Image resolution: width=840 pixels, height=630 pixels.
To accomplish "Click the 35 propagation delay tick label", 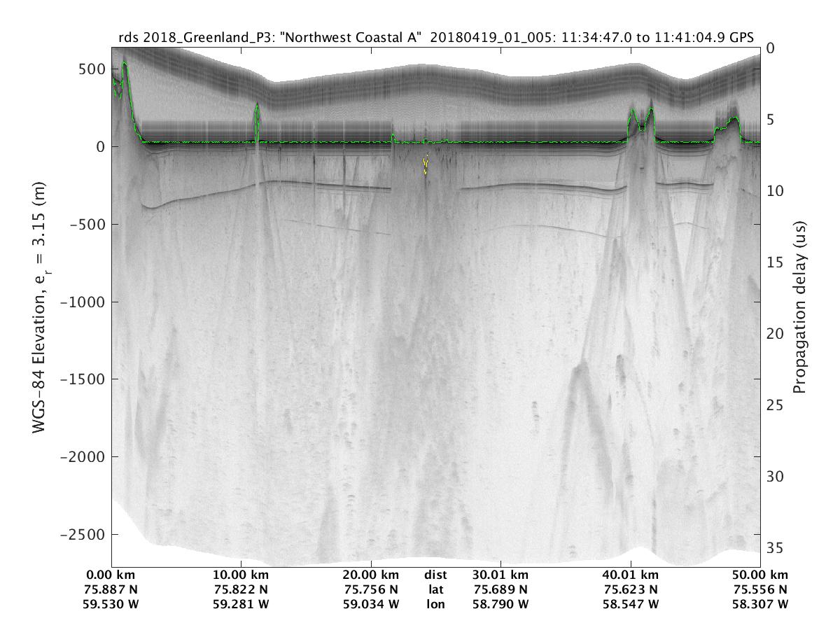I will 774,547.
